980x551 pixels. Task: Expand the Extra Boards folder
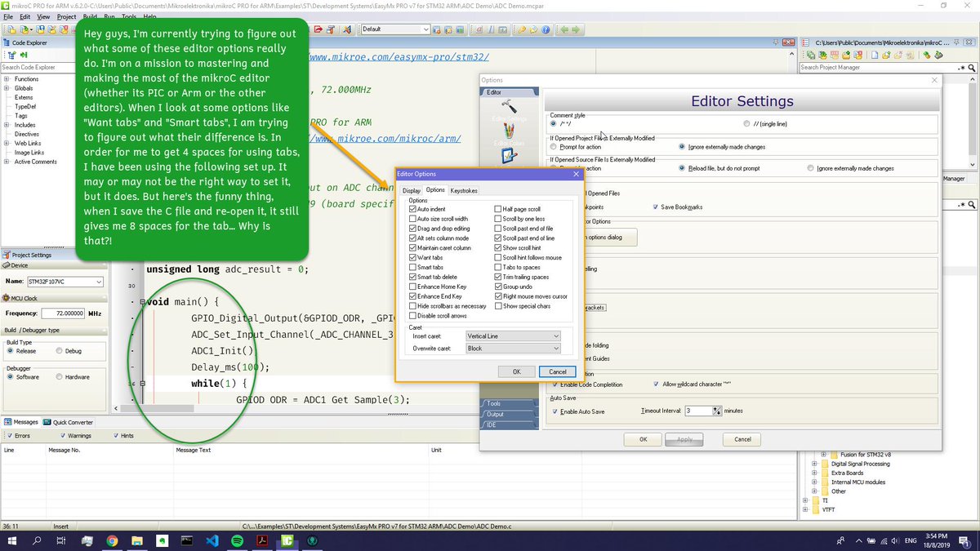813,473
